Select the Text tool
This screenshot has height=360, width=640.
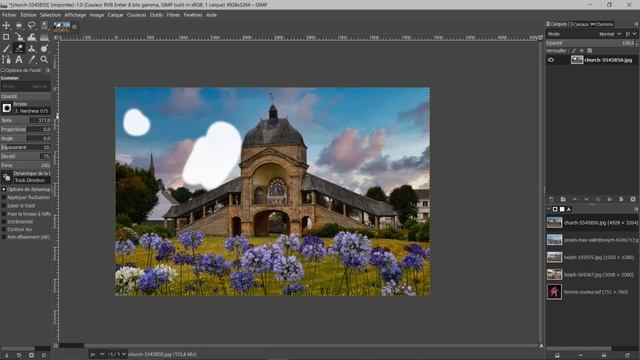(x=19, y=60)
